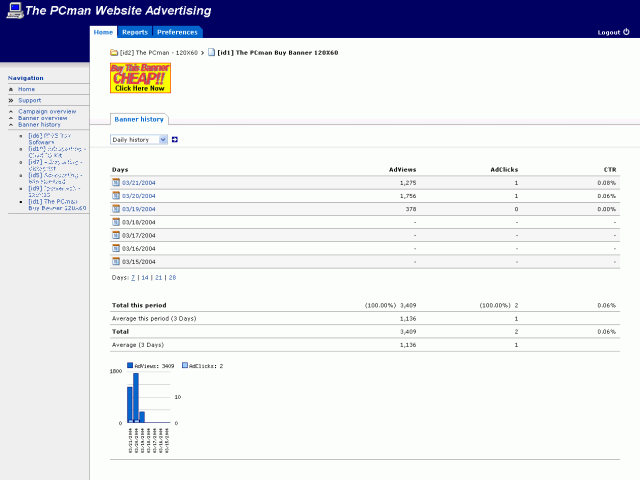Open the Preferences tab

[177, 32]
